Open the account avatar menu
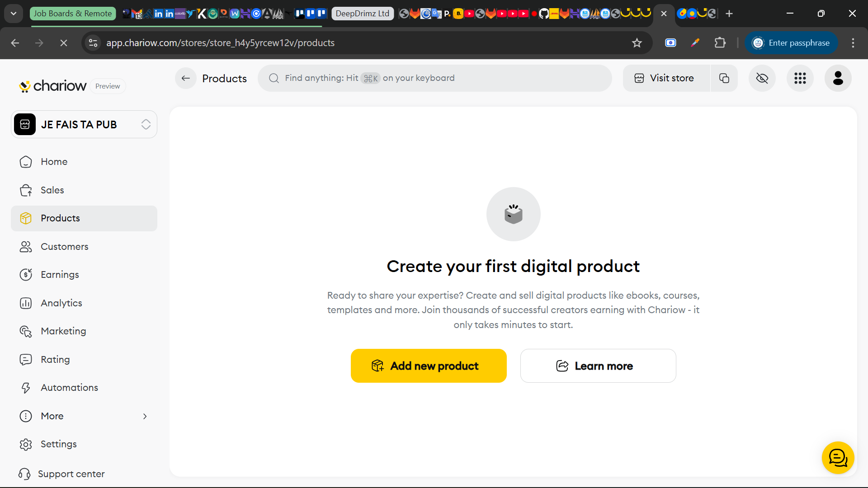Viewport: 868px width, 488px height. [x=837, y=78]
